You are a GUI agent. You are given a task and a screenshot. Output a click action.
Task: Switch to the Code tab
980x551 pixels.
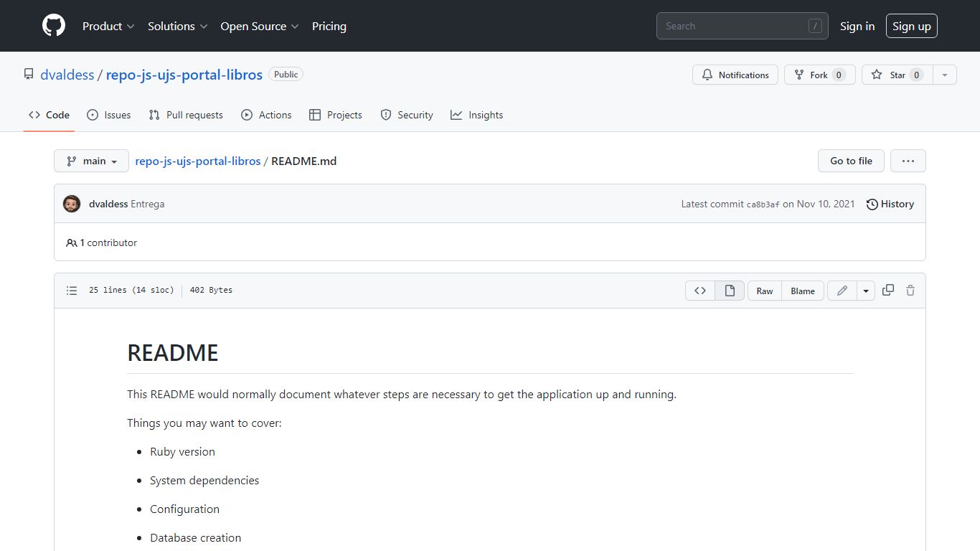tap(50, 115)
